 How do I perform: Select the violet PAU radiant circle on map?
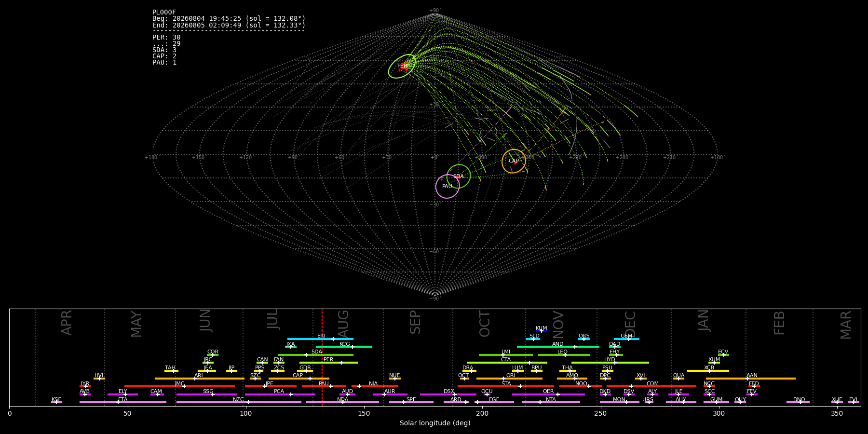coord(448,186)
